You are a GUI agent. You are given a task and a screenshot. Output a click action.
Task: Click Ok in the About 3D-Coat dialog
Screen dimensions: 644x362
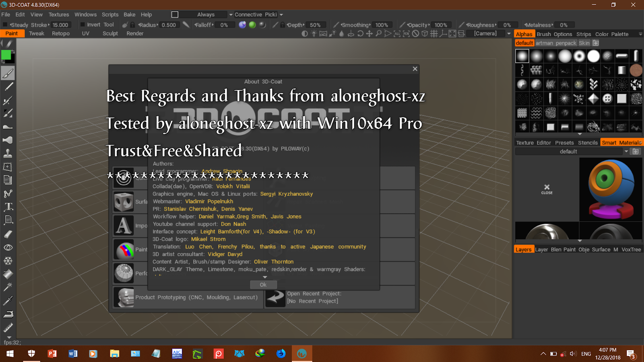tap(263, 285)
